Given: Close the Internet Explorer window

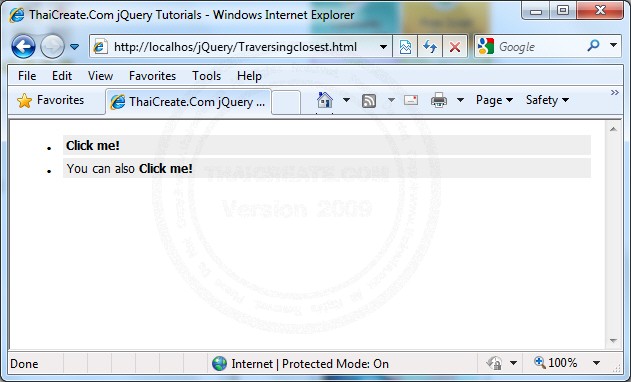Looking at the screenshot, I should point(600,11).
